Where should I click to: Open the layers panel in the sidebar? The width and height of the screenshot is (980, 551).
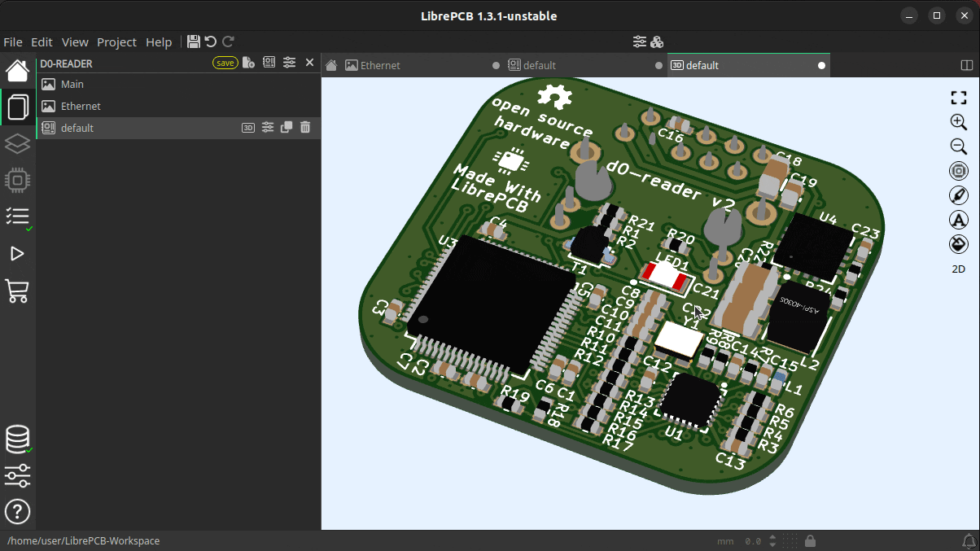[x=18, y=144]
